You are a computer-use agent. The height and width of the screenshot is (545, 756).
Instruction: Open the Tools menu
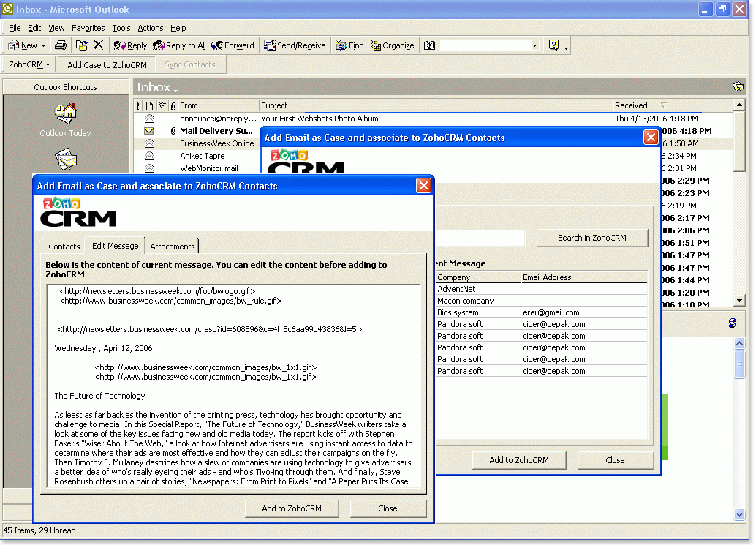(121, 28)
